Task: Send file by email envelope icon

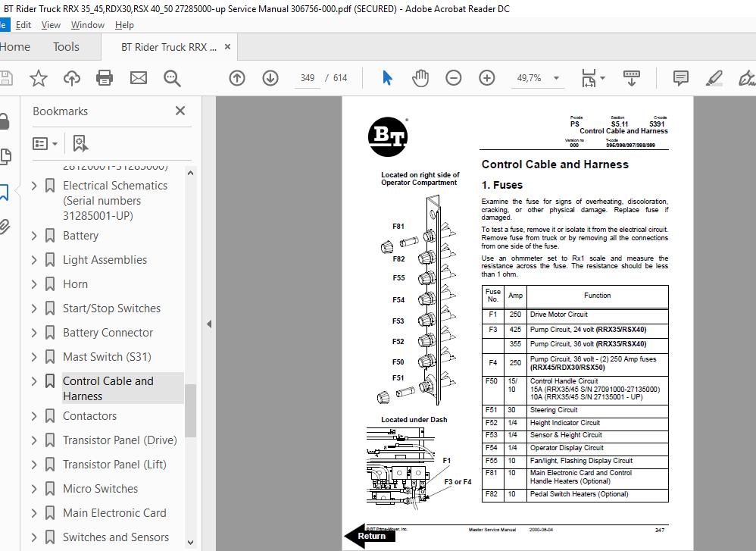Action: pos(139,77)
